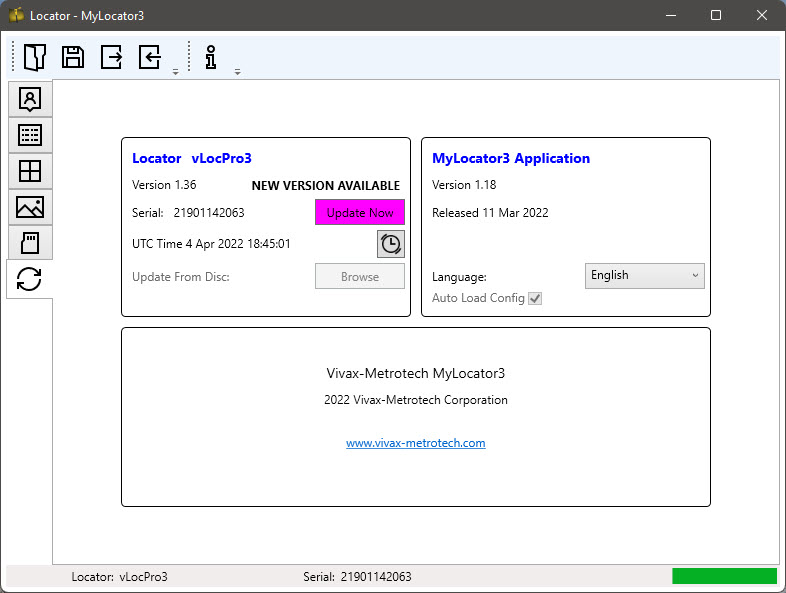Toggle the Auto Load Config checkbox

[x=535, y=298]
